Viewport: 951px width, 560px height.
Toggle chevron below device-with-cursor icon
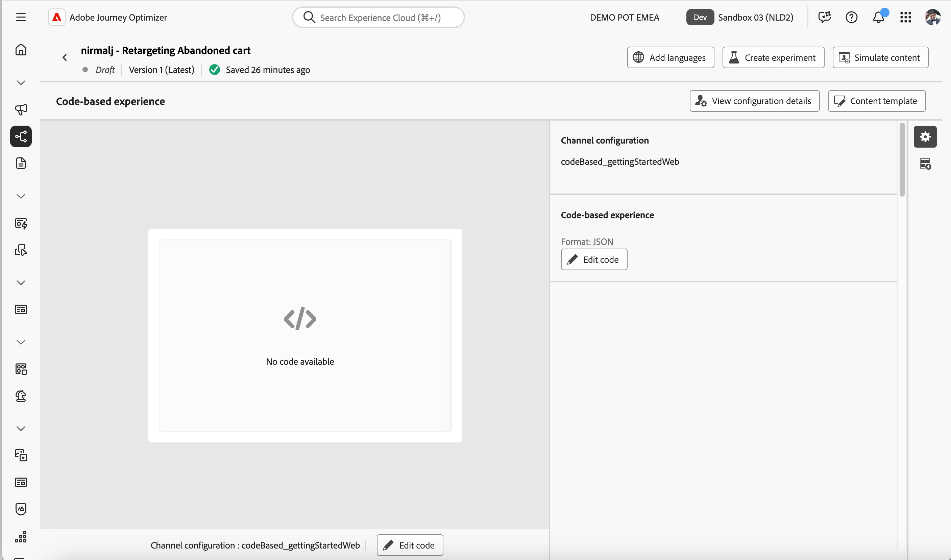pos(21,283)
